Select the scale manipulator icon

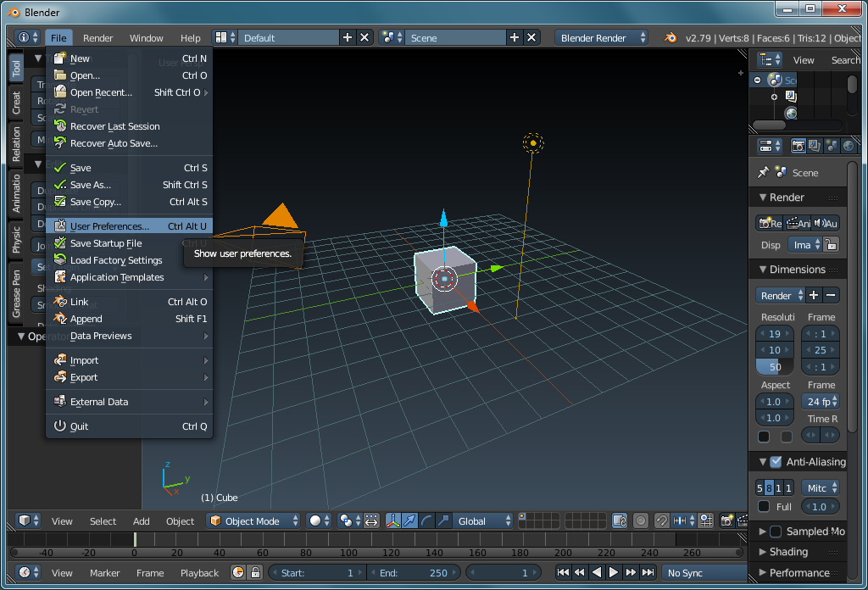[x=443, y=520]
